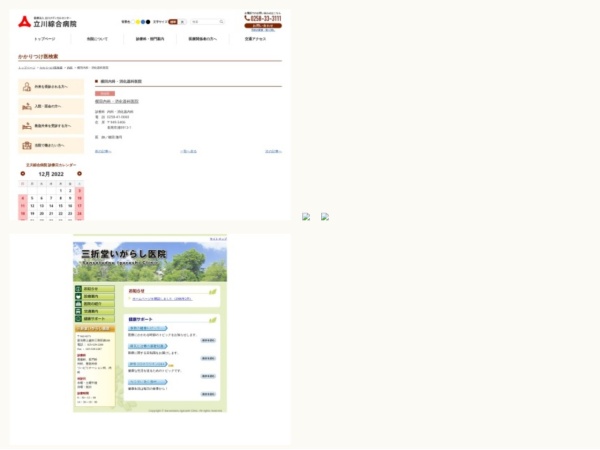
Task: Click the magnifier search icon
Action: [222, 22]
